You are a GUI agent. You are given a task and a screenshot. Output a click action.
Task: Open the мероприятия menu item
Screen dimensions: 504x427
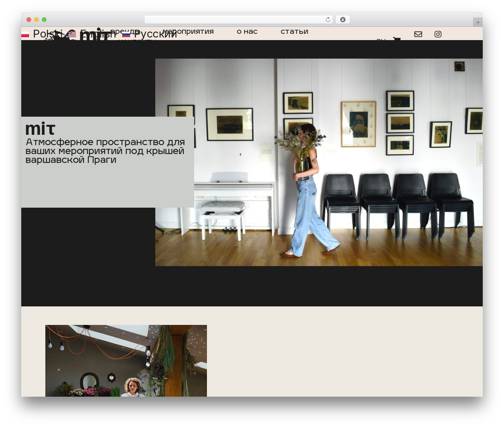[x=188, y=32]
